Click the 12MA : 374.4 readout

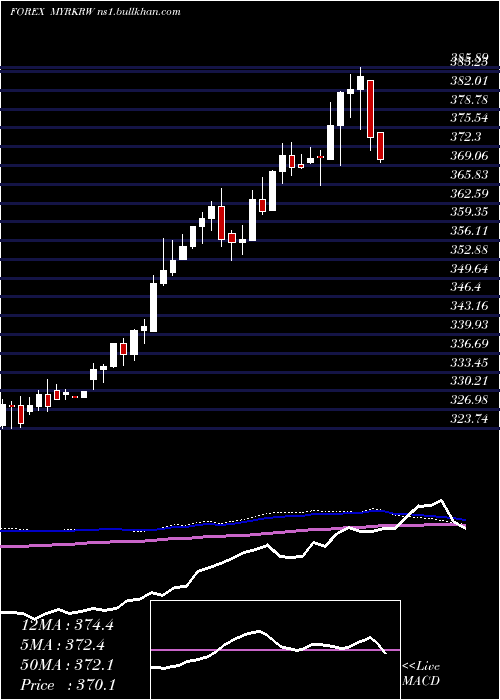pyautogui.click(x=67, y=625)
